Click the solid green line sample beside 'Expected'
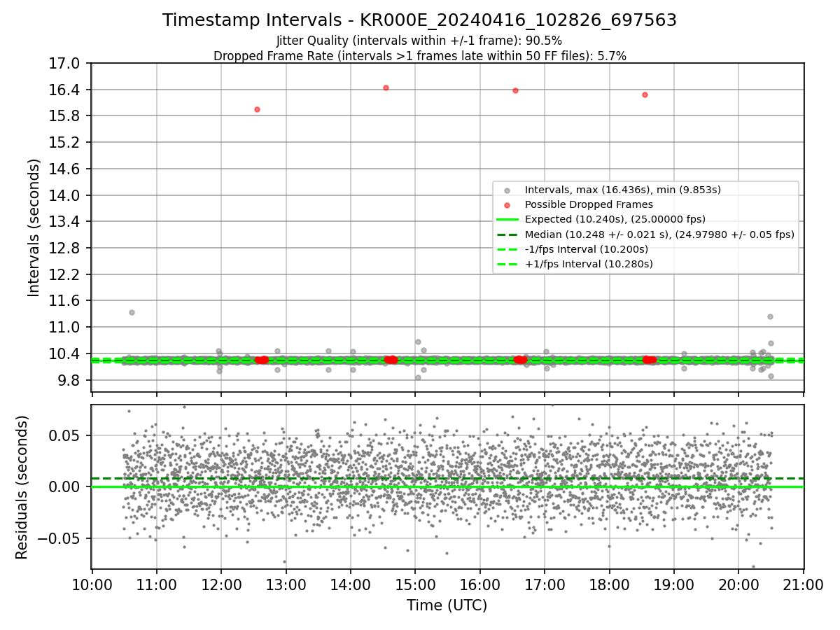The height and width of the screenshot is (630, 840). point(507,220)
